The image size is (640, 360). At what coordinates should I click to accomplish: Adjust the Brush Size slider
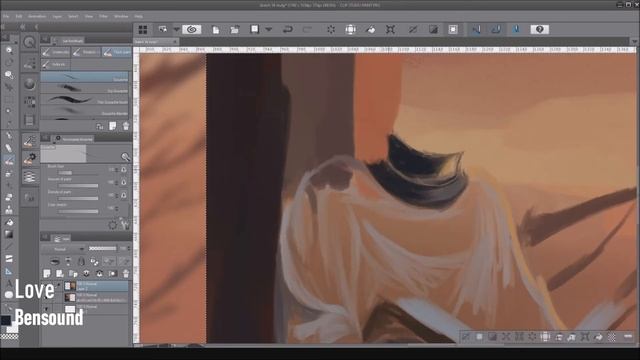pyautogui.click(x=78, y=173)
